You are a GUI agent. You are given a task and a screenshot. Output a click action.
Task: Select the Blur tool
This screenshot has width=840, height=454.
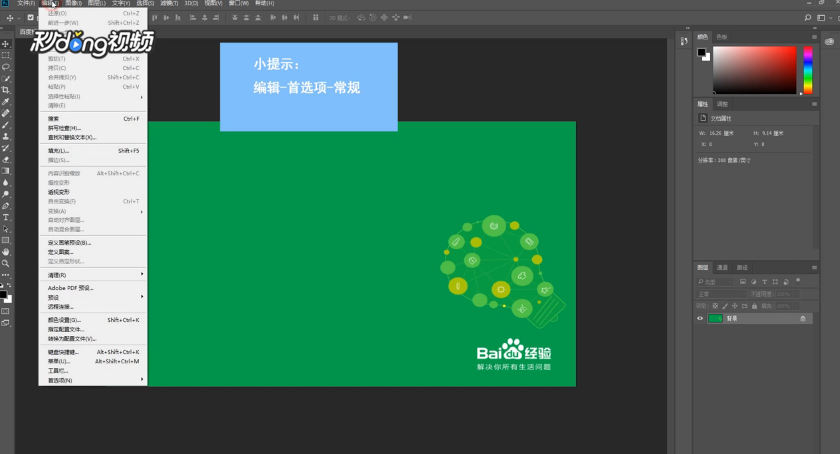tap(6, 183)
